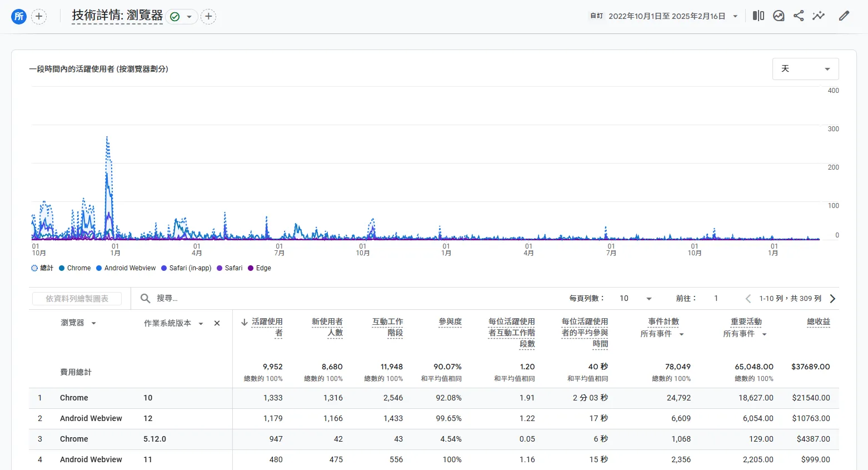Toggle Safari legend entry
The width and height of the screenshot is (868, 470).
tap(230, 268)
